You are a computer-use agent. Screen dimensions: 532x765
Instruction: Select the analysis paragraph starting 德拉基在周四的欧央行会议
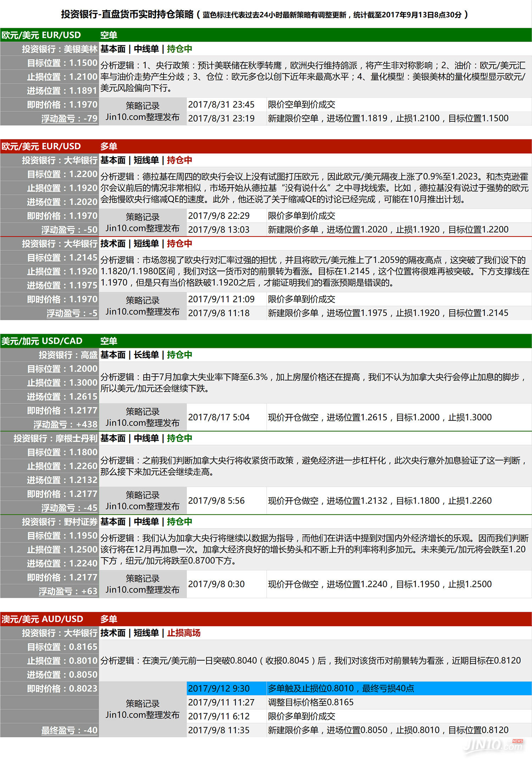point(315,188)
